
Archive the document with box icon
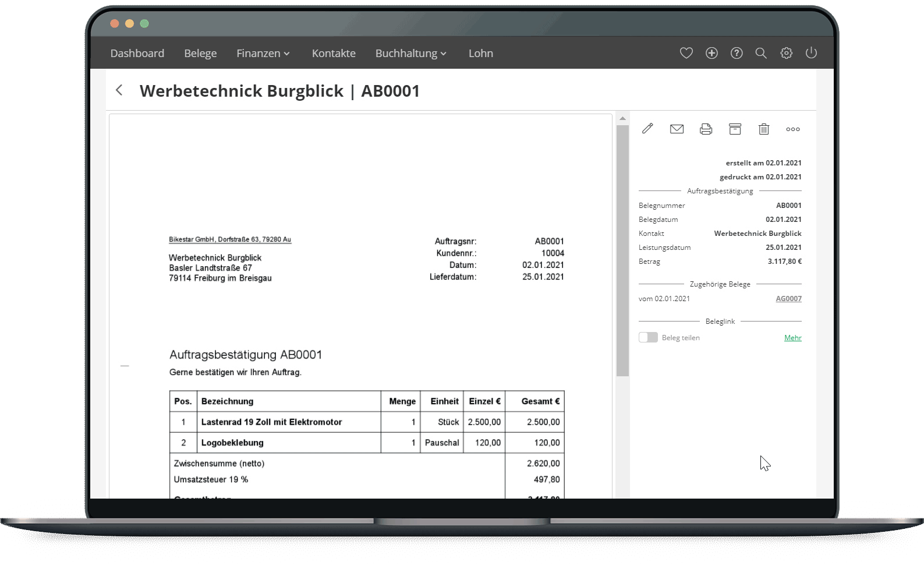tap(735, 129)
